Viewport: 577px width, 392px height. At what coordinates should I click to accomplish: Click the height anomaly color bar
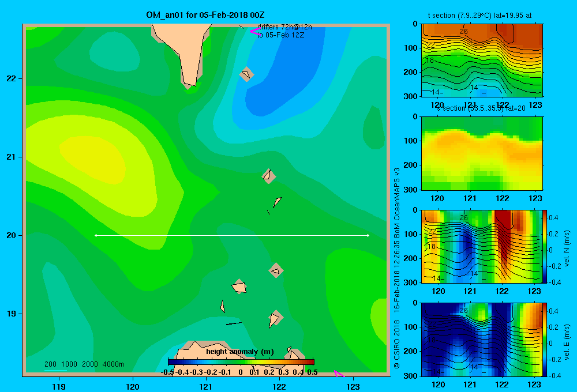coord(241,362)
